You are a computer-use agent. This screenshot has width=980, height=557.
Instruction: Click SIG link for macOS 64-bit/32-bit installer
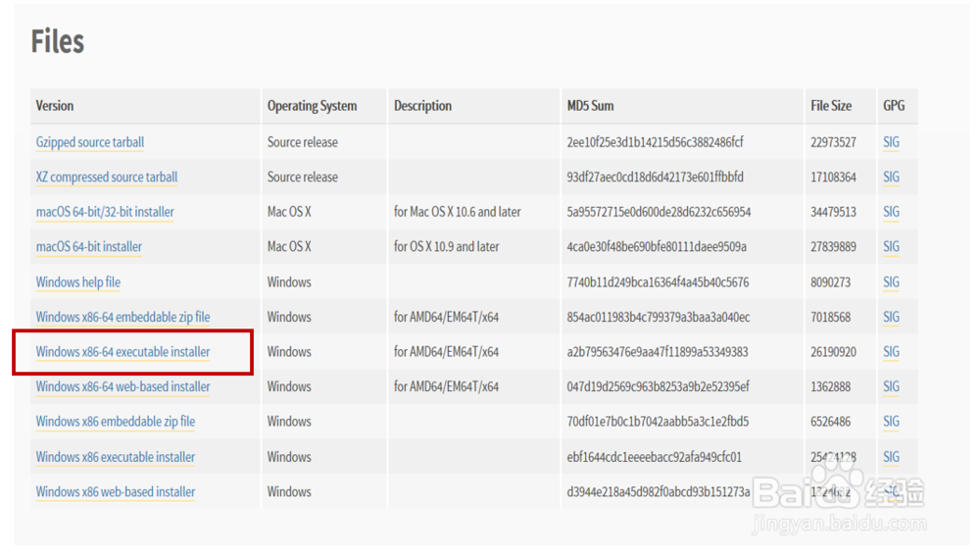click(x=891, y=212)
